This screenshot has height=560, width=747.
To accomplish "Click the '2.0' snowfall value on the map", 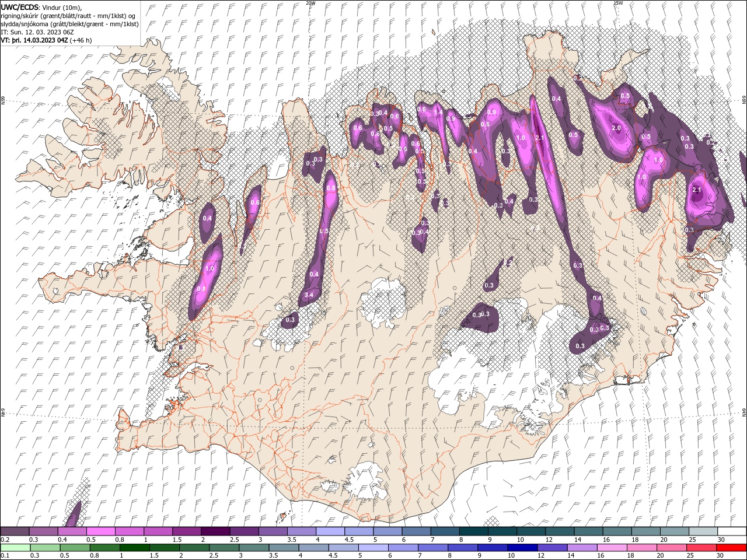I will pyautogui.click(x=616, y=128).
